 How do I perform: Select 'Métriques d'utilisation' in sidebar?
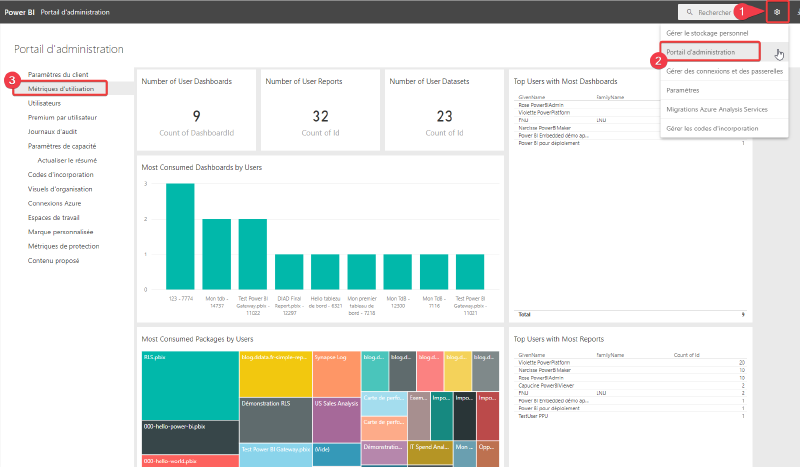tap(61, 89)
